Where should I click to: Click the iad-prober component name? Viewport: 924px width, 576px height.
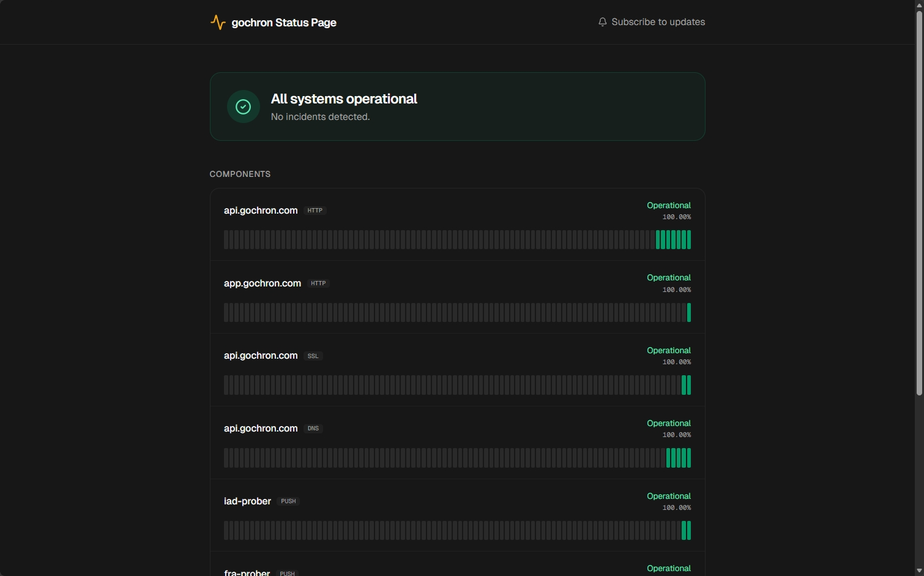click(x=247, y=501)
